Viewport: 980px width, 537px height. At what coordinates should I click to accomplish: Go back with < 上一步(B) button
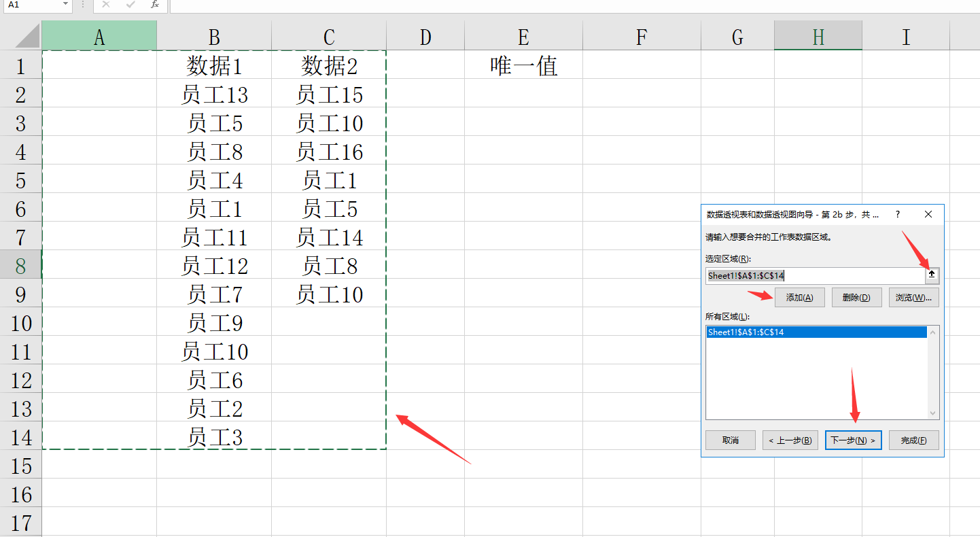[790, 440]
